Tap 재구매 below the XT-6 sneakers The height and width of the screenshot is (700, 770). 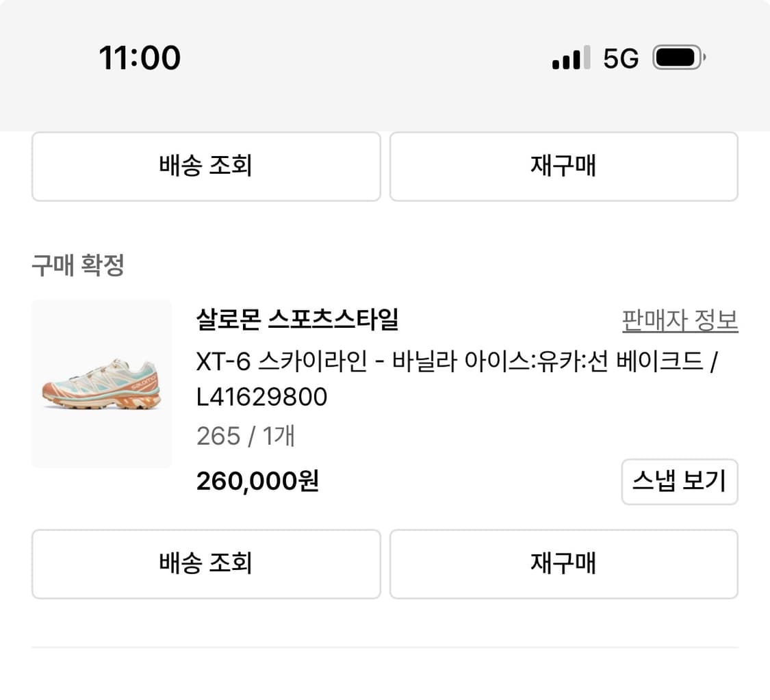point(563,563)
